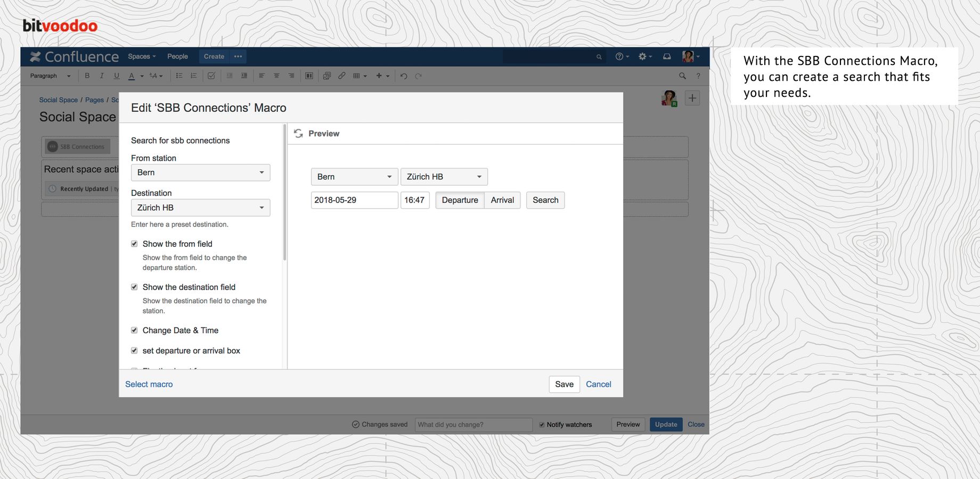Select Departure in preview toggle
The width and height of the screenshot is (980, 479).
[460, 200]
